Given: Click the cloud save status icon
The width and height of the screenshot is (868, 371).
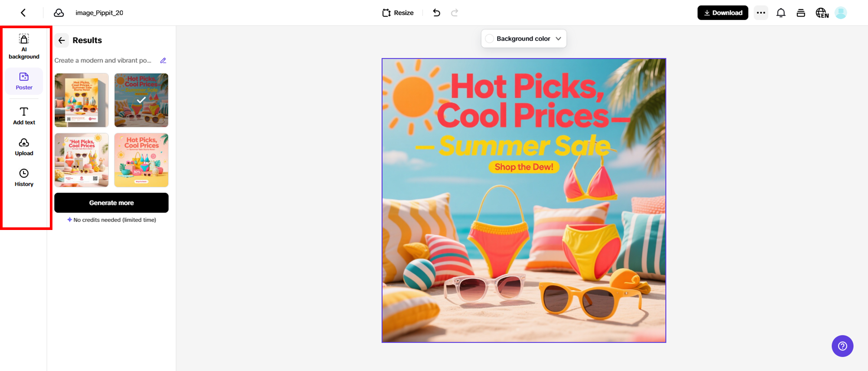Looking at the screenshot, I should 59,13.
